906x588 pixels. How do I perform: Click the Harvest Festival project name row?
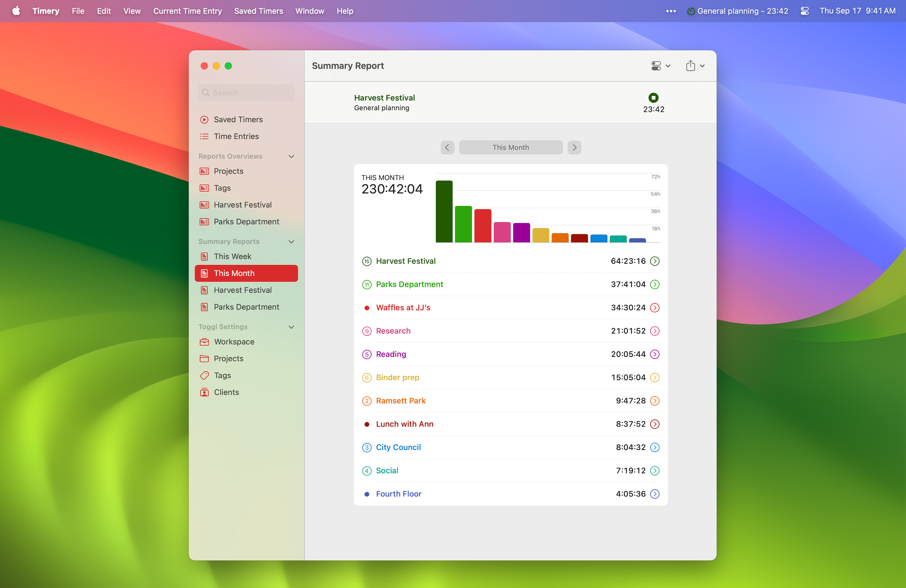click(511, 261)
